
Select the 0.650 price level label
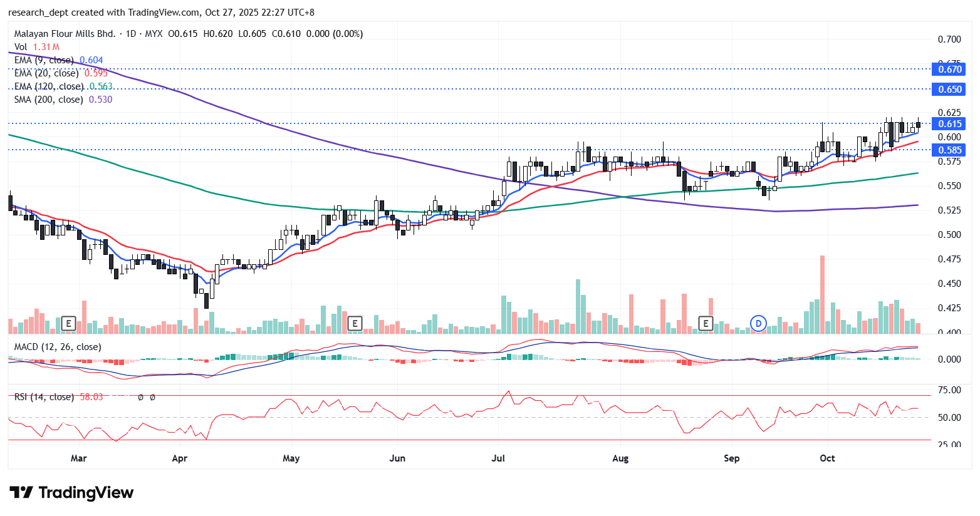950,90
